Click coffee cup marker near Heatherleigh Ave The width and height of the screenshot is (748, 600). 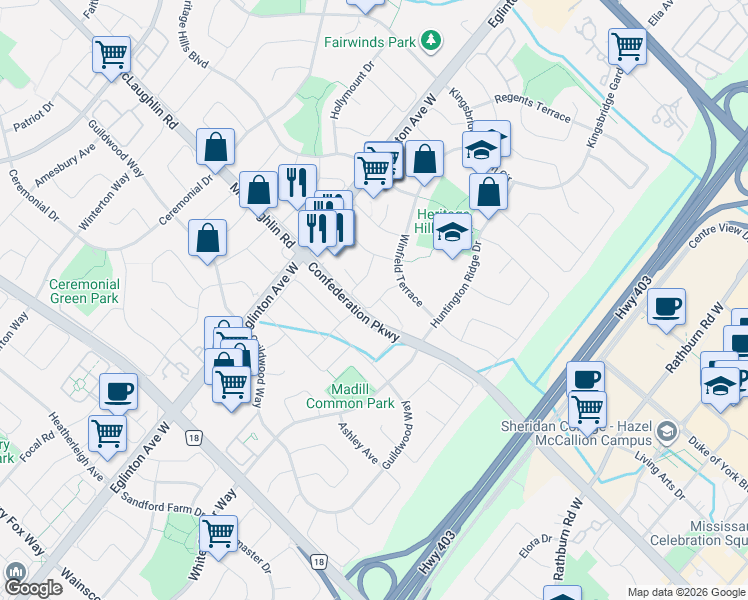coord(119,393)
